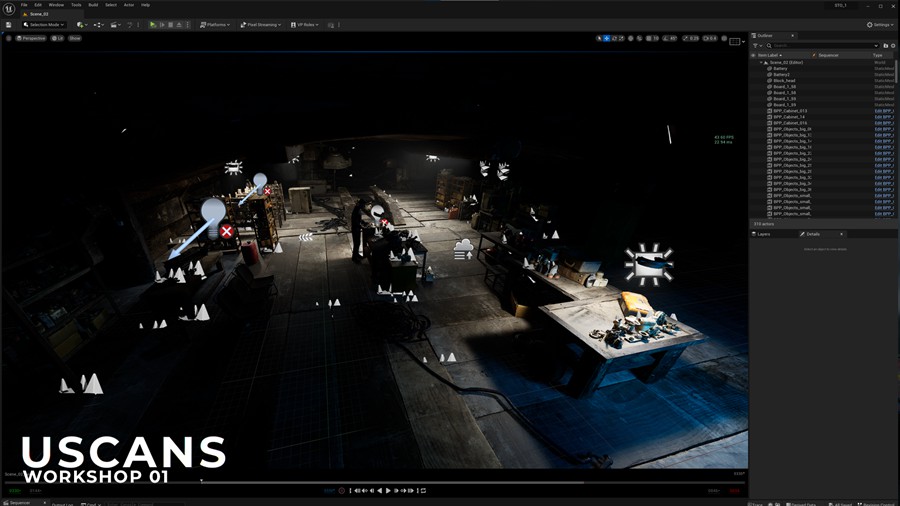Switch to the Layers tab
This screenshot has width=900, height=506.
click(763, 234)
